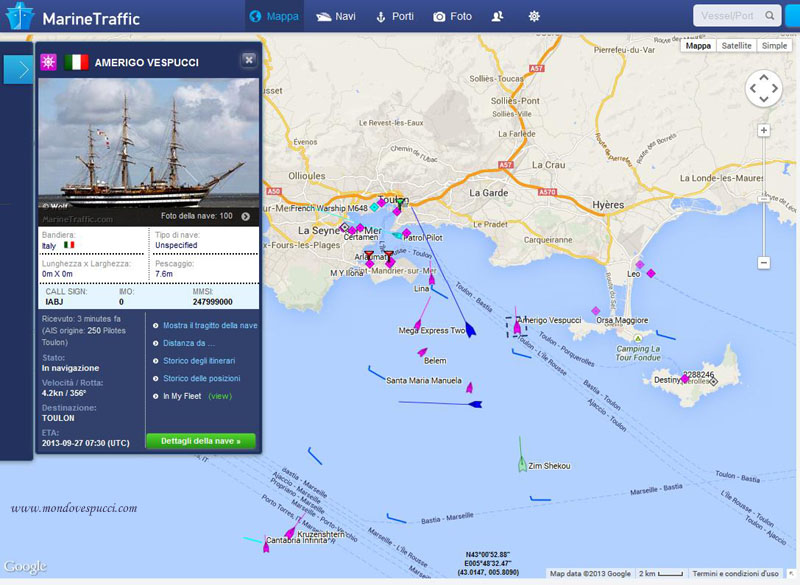
Task: Open Storico degli itinerari
Action: coord(199,361)
